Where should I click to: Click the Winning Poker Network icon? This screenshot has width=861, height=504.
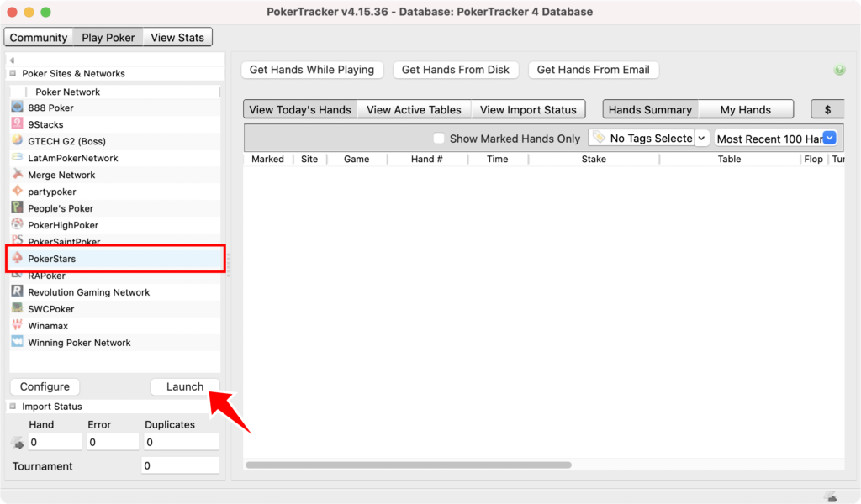point(17,342)
